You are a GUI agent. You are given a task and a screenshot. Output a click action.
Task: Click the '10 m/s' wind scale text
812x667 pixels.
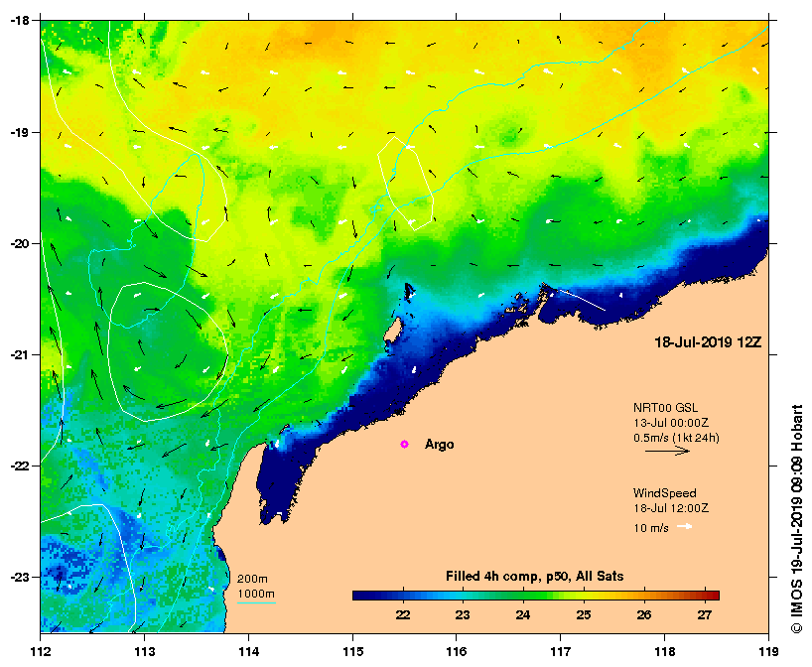651,528
